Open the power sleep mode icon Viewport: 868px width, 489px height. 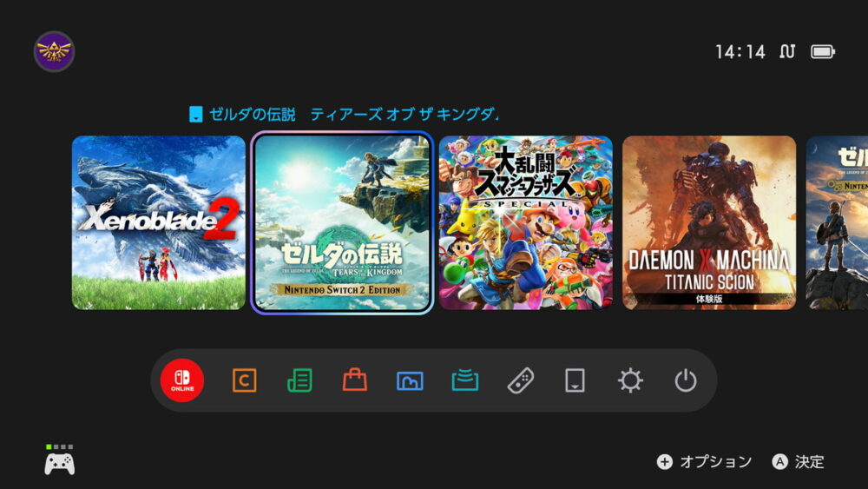tap(686, 380)
